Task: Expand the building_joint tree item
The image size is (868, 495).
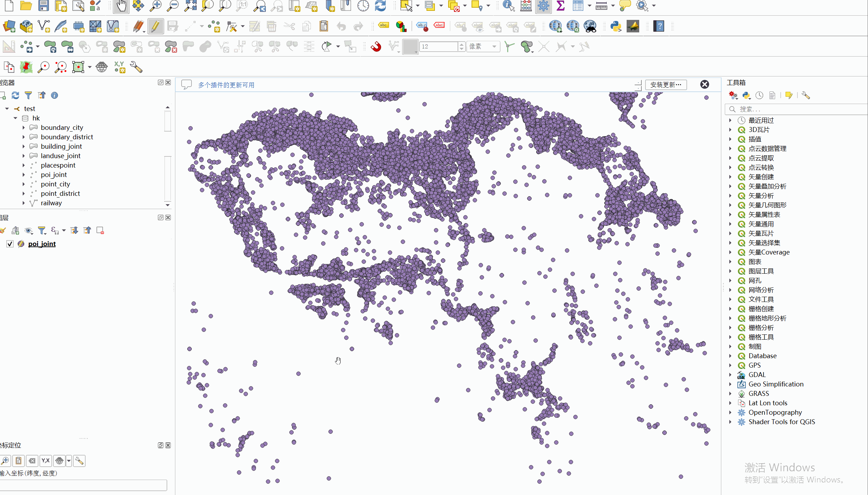Action: pos(24,147)
